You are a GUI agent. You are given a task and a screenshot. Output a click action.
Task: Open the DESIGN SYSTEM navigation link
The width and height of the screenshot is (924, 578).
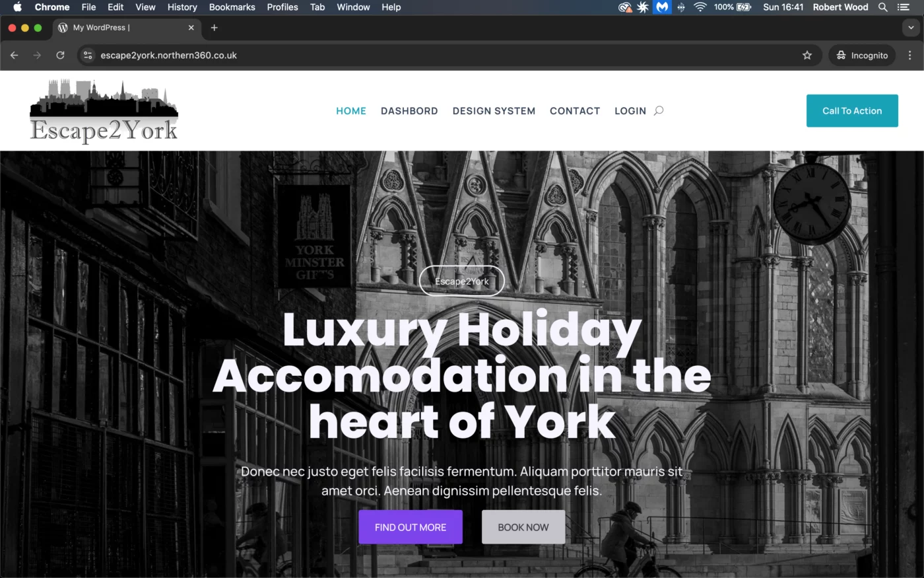pos(494,111)
